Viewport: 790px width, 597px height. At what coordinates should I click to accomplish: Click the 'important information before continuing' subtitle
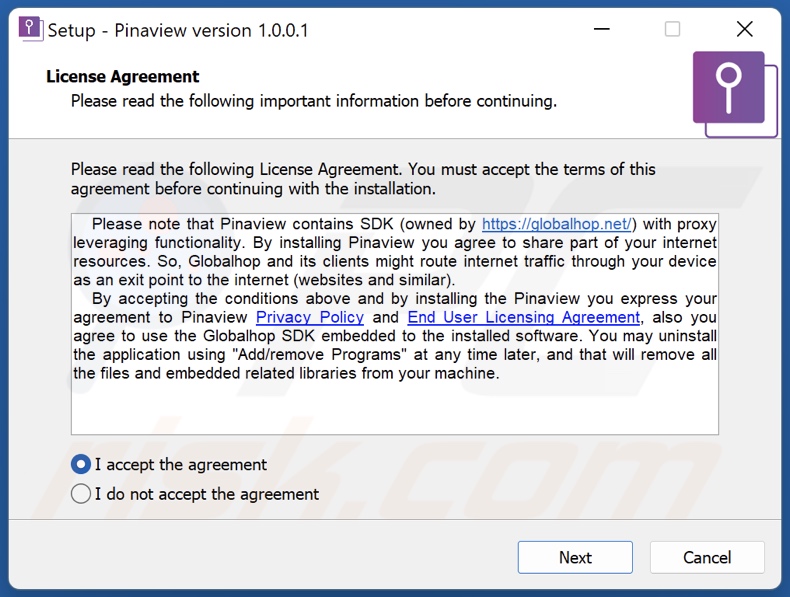[313, 101]
